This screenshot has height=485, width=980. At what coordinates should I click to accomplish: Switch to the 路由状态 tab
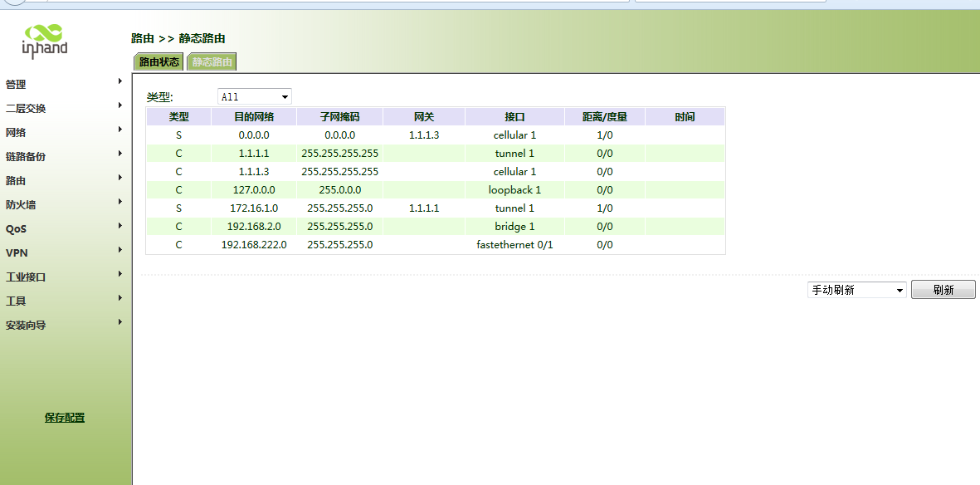pyautogui.click(x=158, y=62)
